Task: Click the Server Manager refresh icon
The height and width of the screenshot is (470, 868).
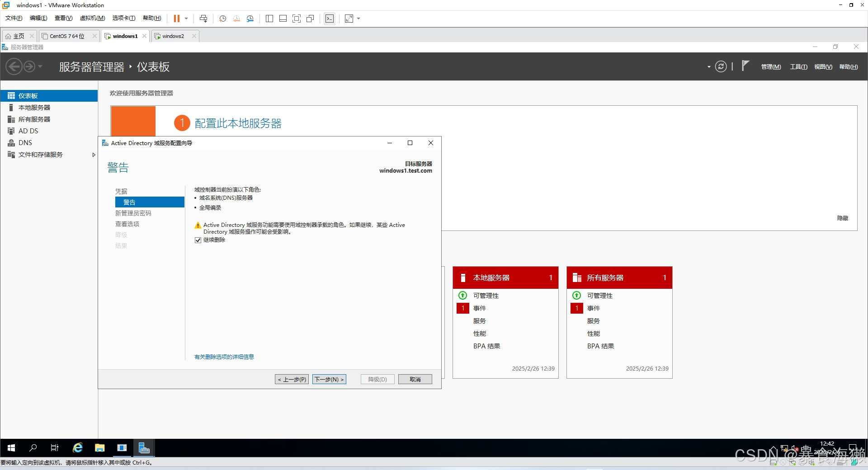Action: click(721, 67)
